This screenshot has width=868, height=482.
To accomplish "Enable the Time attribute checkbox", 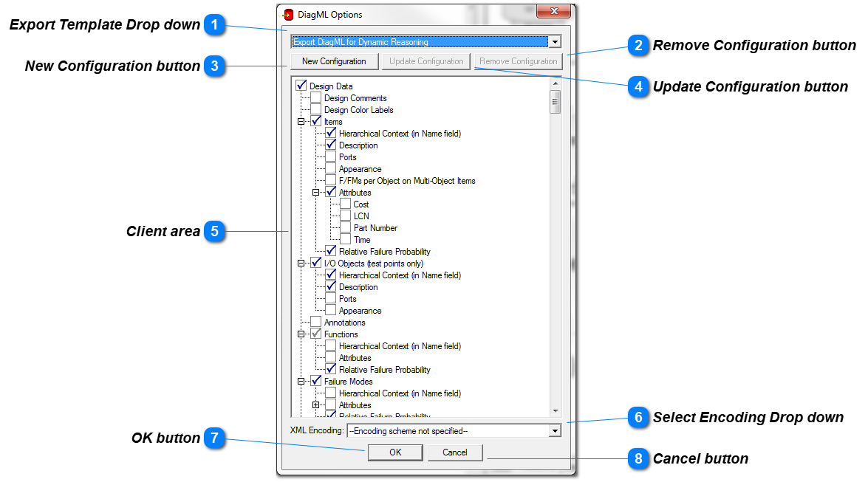I will [346, 239].
